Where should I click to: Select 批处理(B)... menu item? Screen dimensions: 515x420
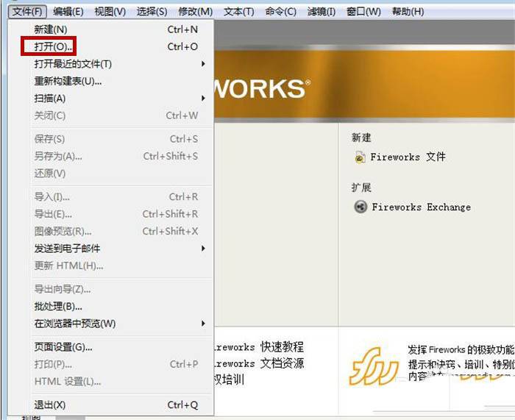coord(58,306)
